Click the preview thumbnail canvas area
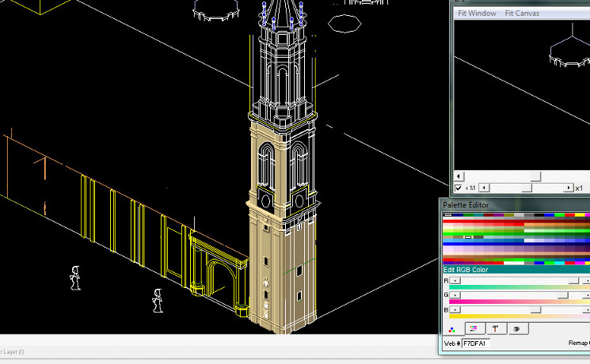This screenshot has width=590, height=364. [522, 95]
